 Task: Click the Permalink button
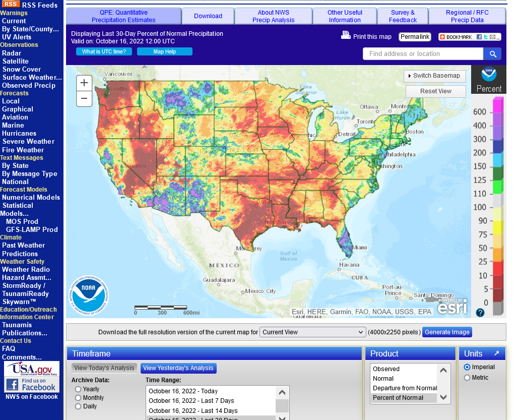pyautogui.click(x=415, y=37)
